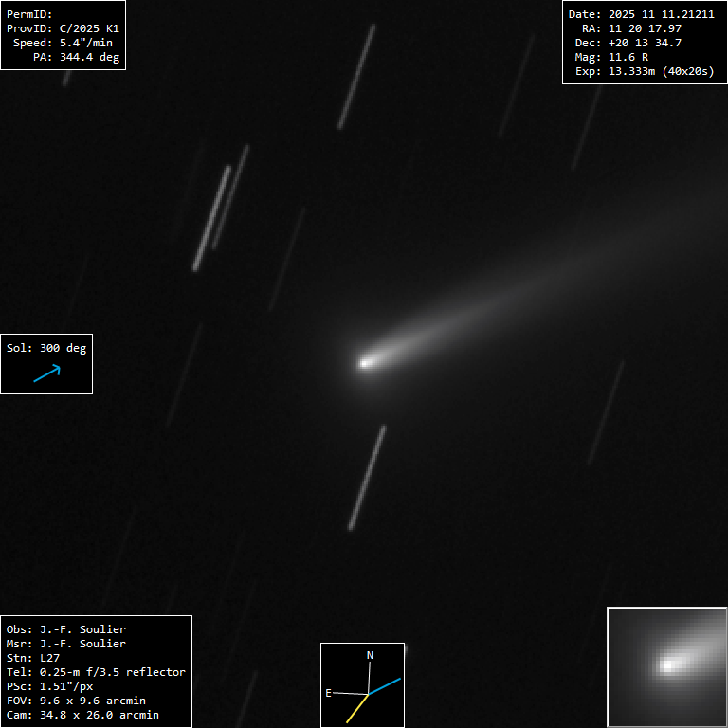This screenshot has height=728, width=728.
Task: Select the Exp 13.333m (40x20s) line
Action: (x=645, y=71)
